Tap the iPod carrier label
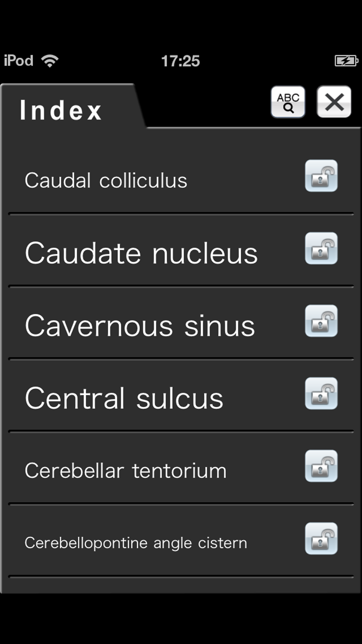Viewport: 362px width, 644px height. pos(18,60)
